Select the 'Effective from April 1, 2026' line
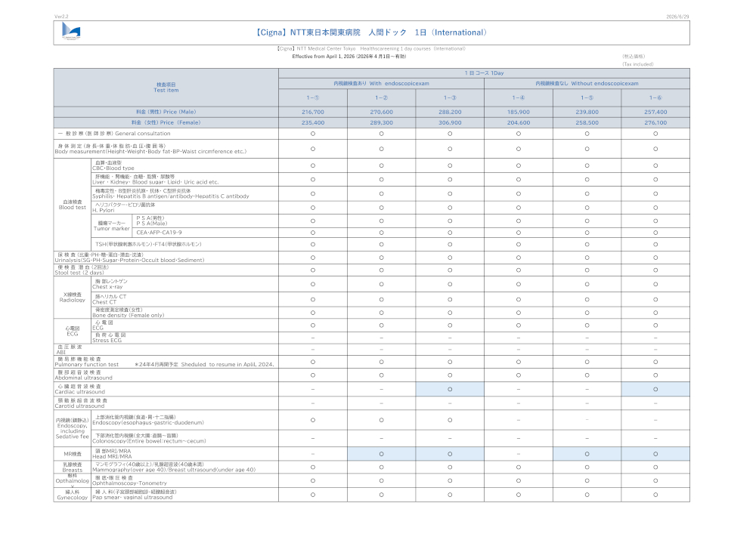 pos(349,57)
